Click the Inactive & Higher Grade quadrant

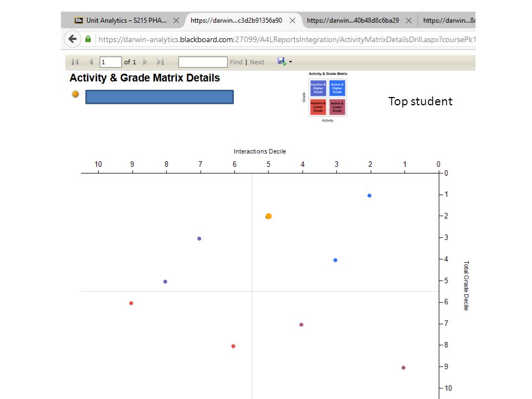click(x=318, y=88)
